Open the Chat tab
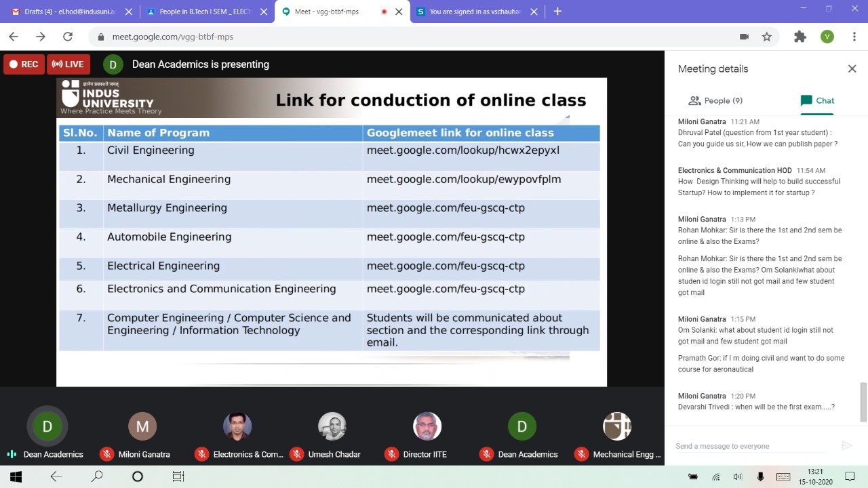This screenshot has height=488, width=868. pyautogui.click(x=817, y=100)
